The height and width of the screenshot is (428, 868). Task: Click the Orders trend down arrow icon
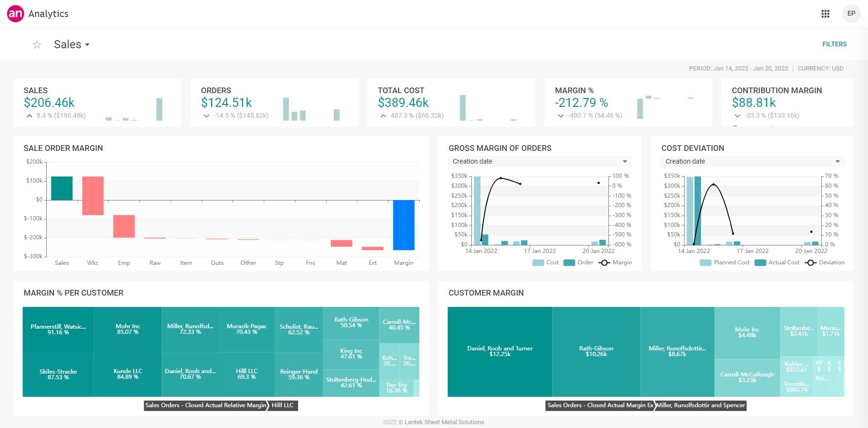click(206, 115)
